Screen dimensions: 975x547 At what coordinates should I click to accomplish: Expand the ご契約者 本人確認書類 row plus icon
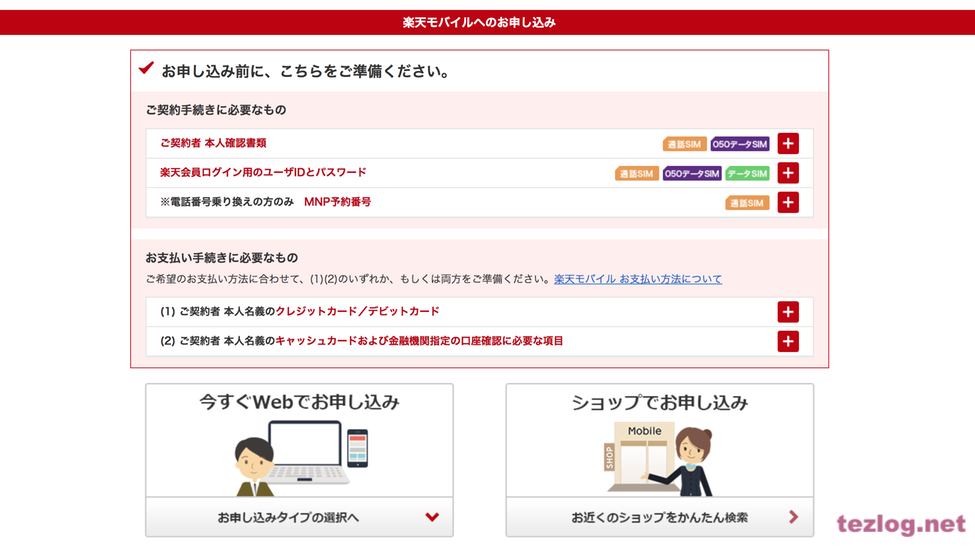click(788, 144)
